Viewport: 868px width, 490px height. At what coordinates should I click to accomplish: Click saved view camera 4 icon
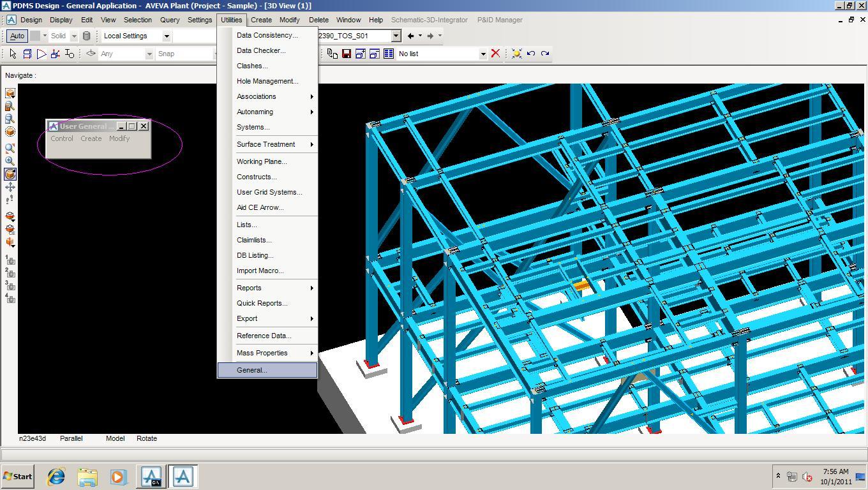[10, 298]
